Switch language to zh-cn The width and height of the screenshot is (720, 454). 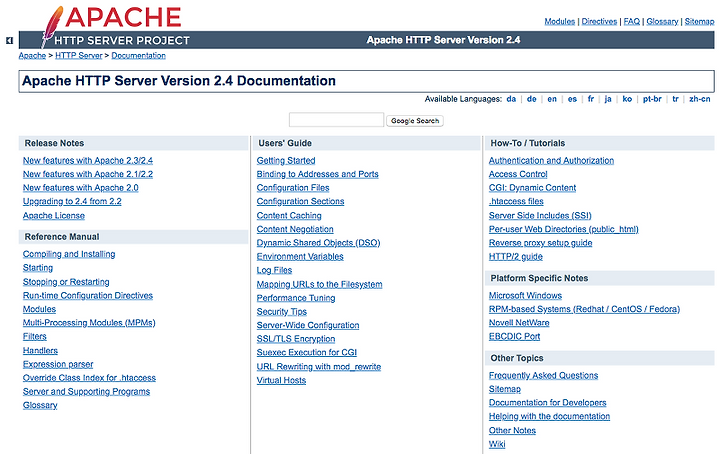[x=700, y=99]
